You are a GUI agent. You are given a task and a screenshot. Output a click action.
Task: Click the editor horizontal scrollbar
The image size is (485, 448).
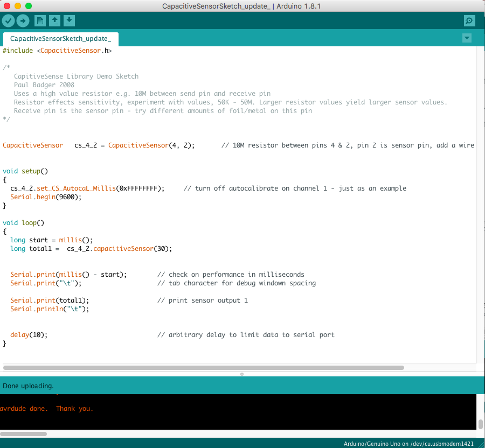(204, 368)
